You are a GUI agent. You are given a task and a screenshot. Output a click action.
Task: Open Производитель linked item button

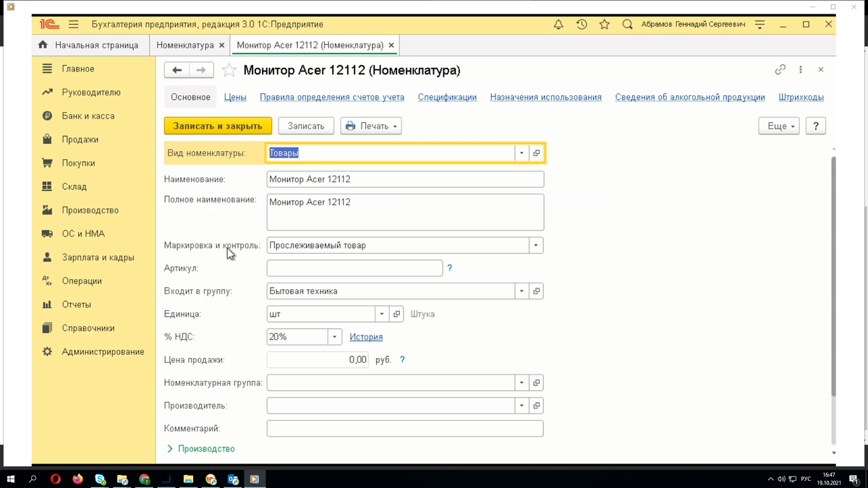pos(536,406)
